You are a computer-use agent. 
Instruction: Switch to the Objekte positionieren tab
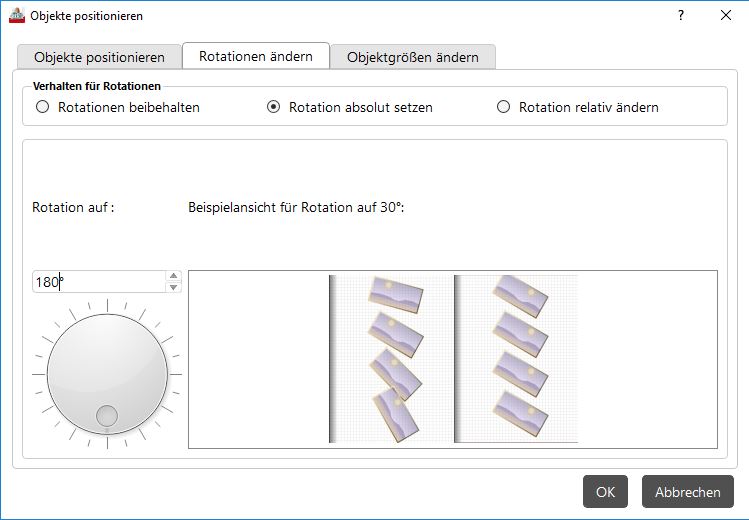[x=99, y=57]
